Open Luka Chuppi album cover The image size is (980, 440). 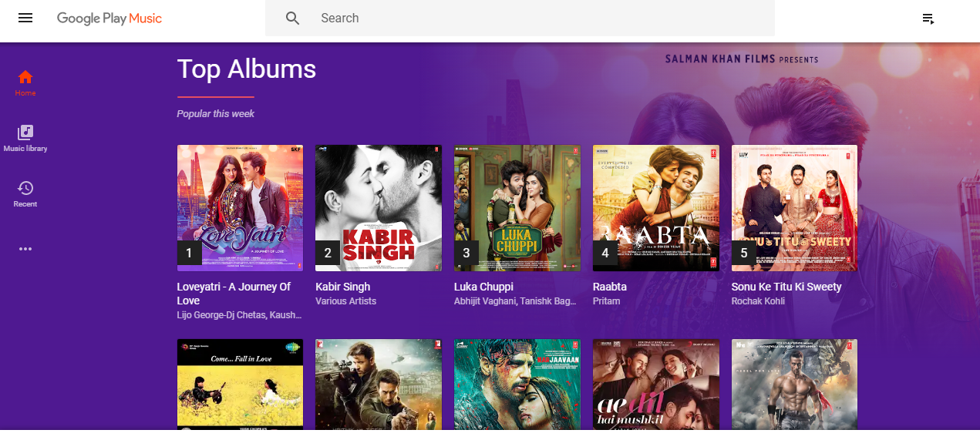click(x=517, y=208)
